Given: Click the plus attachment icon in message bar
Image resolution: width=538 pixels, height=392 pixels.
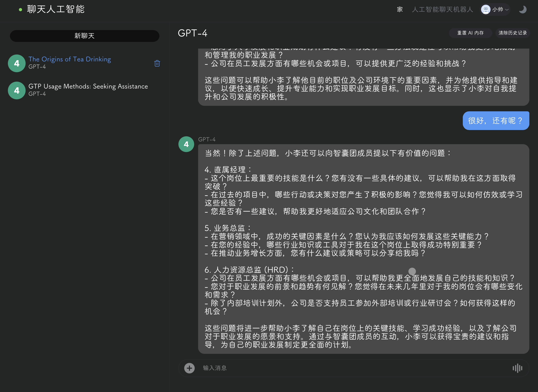Looking at the screenshot, I should 189,368.
